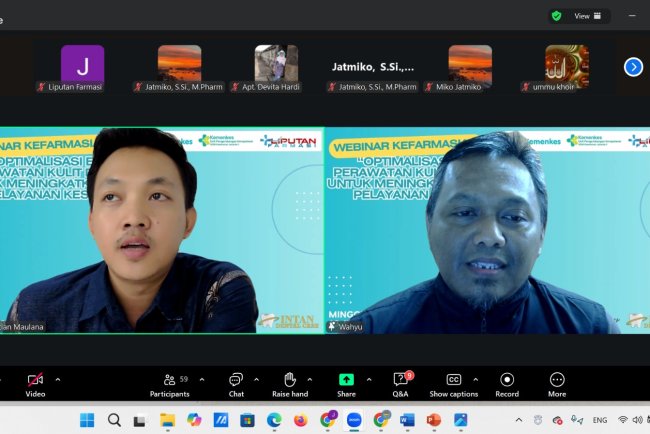The width and height of the screenshot is (650, 434).
Task: Show hidden system tray icons
Action: tap(519, 420)
